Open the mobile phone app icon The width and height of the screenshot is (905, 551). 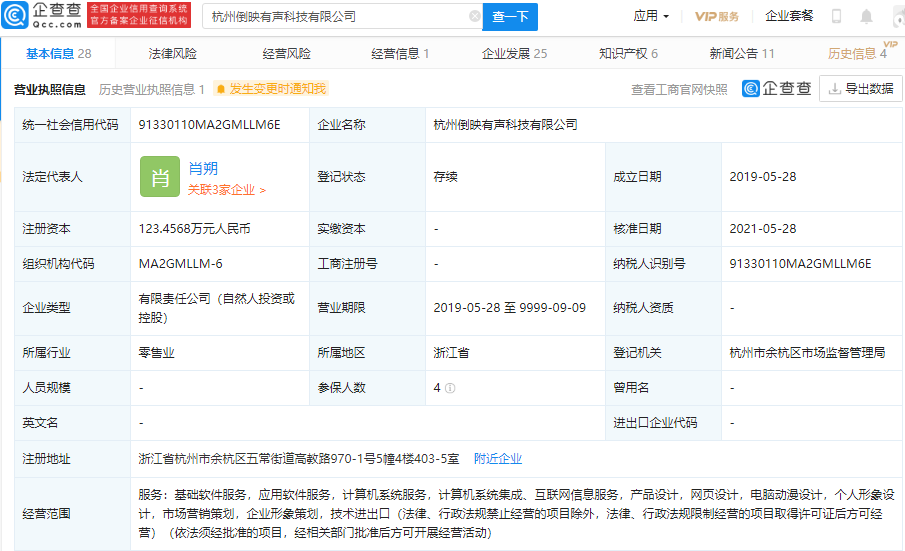click(836, 16)
